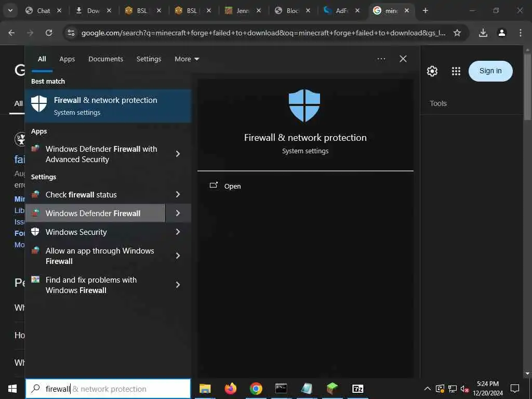Click Find and fix problems troubleshooter icon
The image size is (532, 399).
pyautogui.click(x=35, y=280)
